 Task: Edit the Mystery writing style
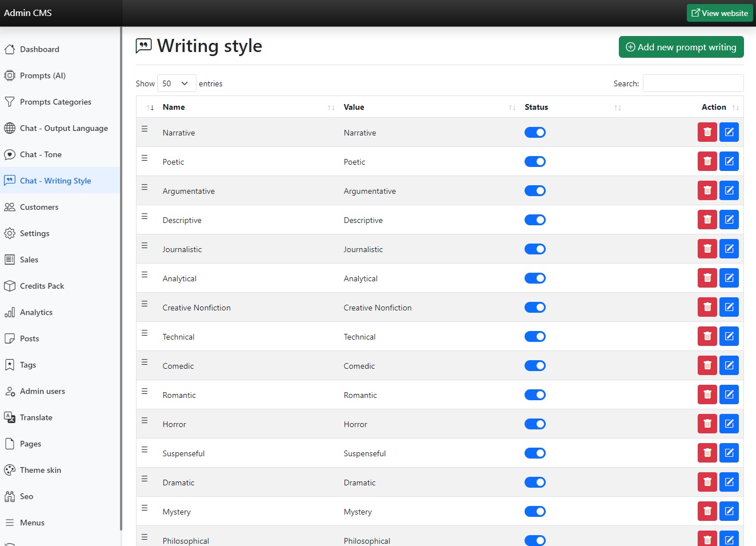(x=729, y=511)
